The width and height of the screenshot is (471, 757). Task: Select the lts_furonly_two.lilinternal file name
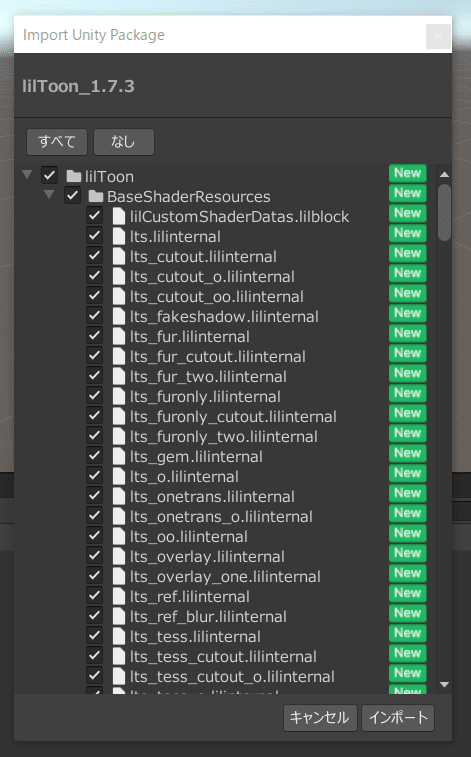pos(223,436)
